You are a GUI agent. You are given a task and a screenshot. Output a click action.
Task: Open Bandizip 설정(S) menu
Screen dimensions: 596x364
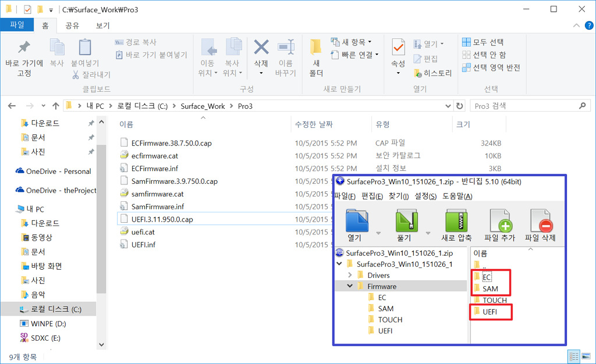[425, 196]
